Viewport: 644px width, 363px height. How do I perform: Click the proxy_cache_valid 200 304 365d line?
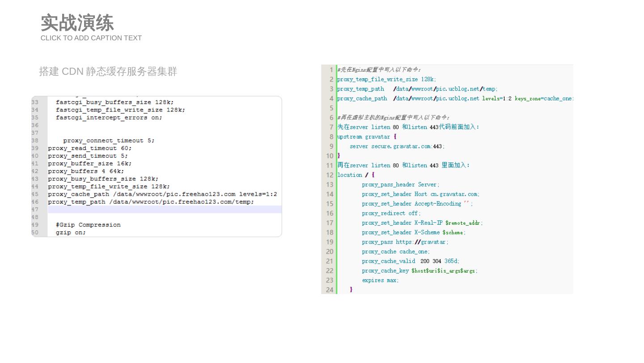pyautogui.click(x=411, y=261)
